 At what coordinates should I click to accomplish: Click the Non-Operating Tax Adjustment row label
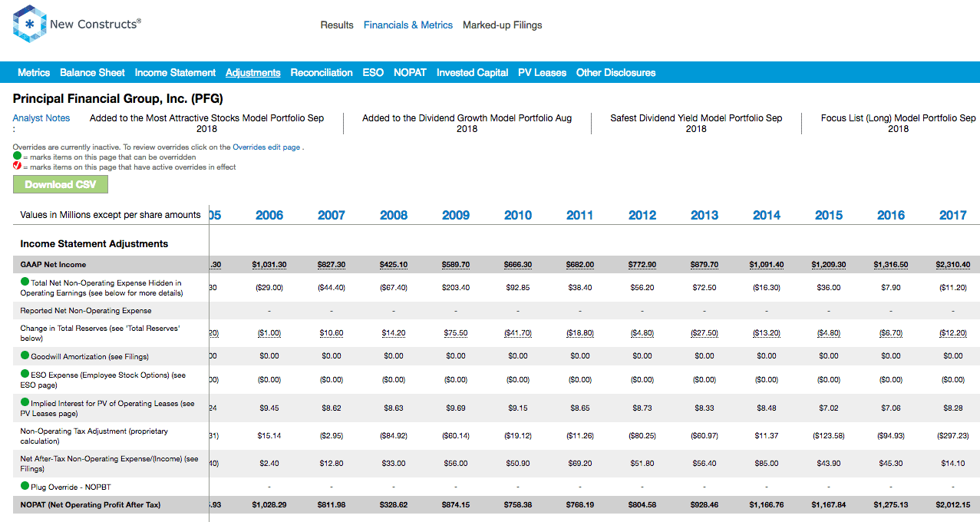(x=94, y=436)
